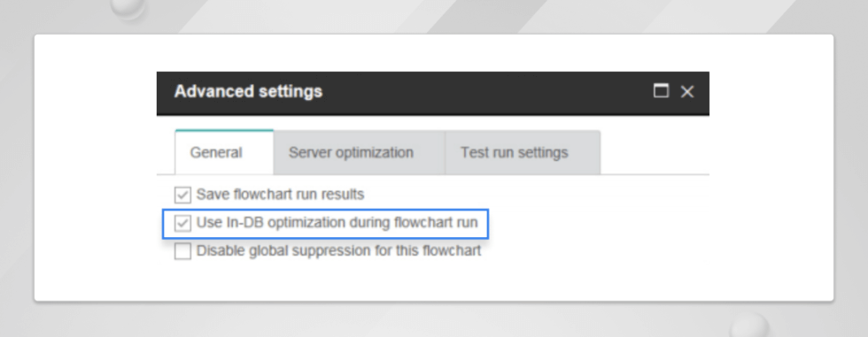Click the blue highlight border around In-DB option
Viewport: 868px width, 337px height.
[x=326, y=210]
